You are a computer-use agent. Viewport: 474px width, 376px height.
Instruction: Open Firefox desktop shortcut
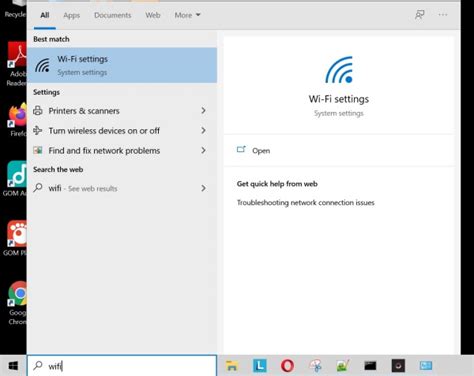coord(16,120)
